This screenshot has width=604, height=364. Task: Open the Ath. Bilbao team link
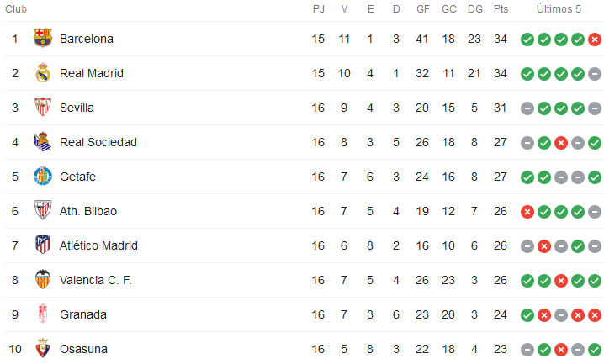pyautogui.click(x=88, y=211)
